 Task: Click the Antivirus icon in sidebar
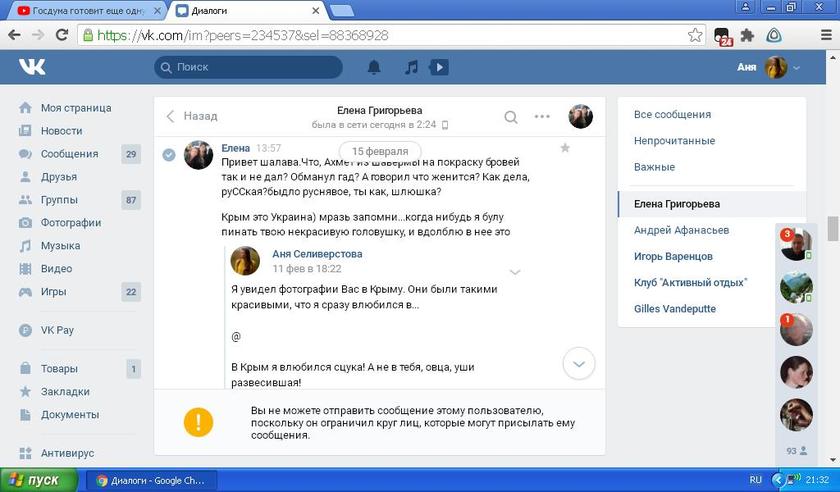[x=25, y=453]
